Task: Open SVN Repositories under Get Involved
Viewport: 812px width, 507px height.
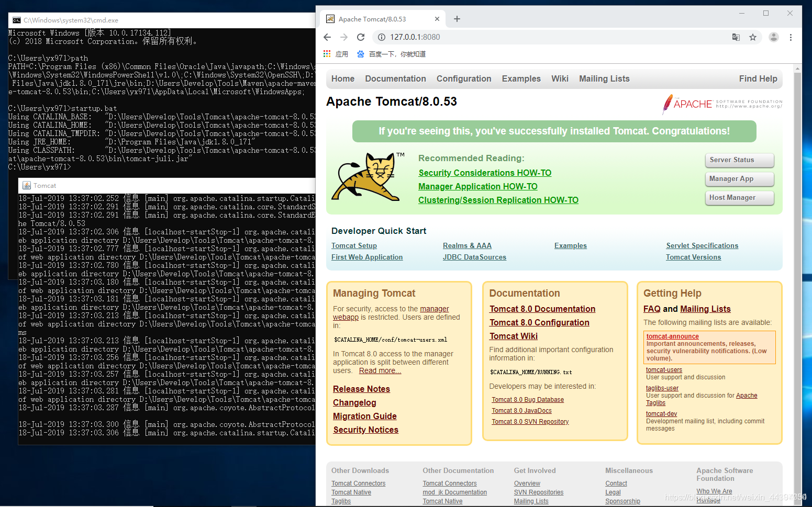Action: coord(539,492)
